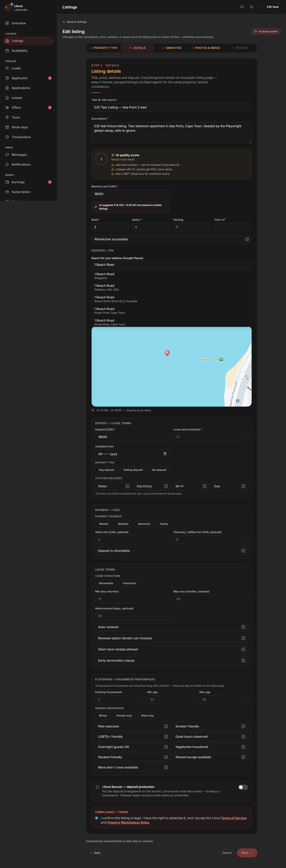Click the Applicants clipboard icon

click(x=7, y=78)
